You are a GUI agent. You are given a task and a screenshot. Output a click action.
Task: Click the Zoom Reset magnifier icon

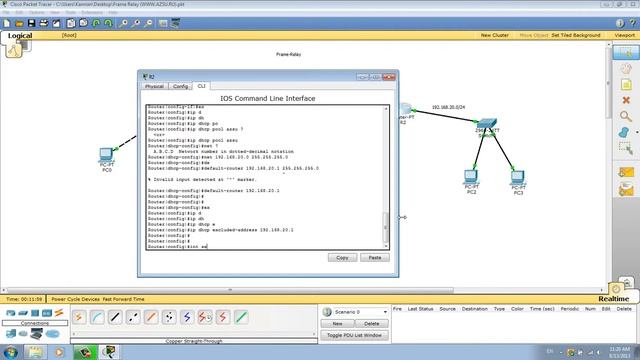click(x=136, y=23)
